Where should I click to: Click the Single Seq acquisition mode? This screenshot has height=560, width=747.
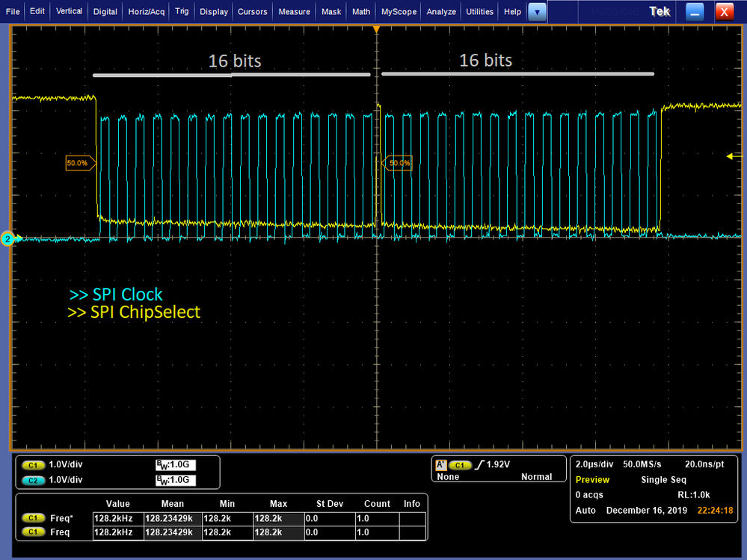pyautogui.click(x=664, y=479)
